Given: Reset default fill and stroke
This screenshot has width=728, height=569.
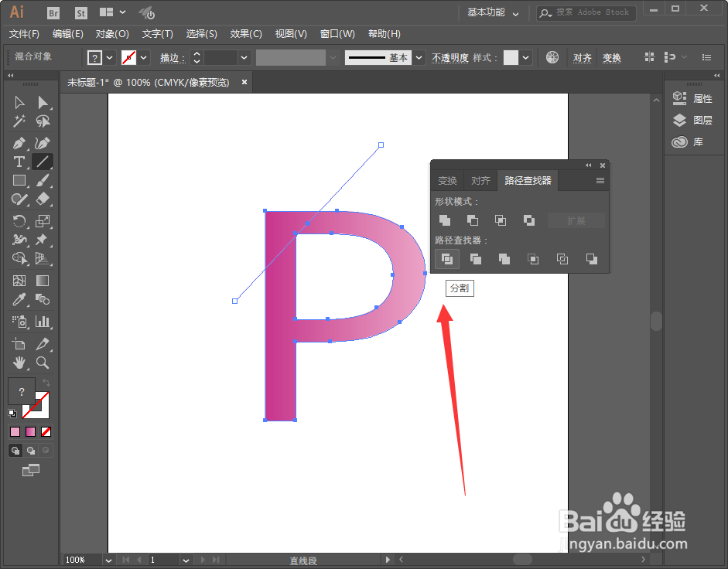Looking at the screenshot, I should (x=12, y=413).
